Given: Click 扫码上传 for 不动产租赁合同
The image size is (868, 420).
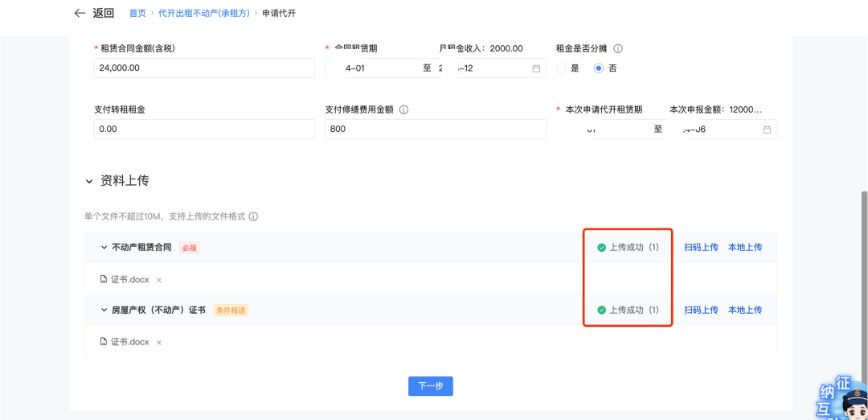Looking at the screenshot, I should tap(701, 248).
